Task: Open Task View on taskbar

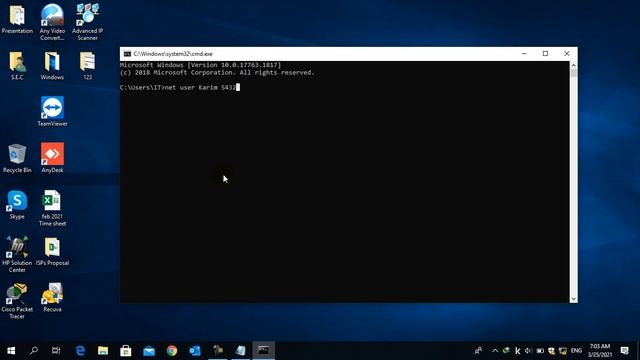Action: (56, 351)
